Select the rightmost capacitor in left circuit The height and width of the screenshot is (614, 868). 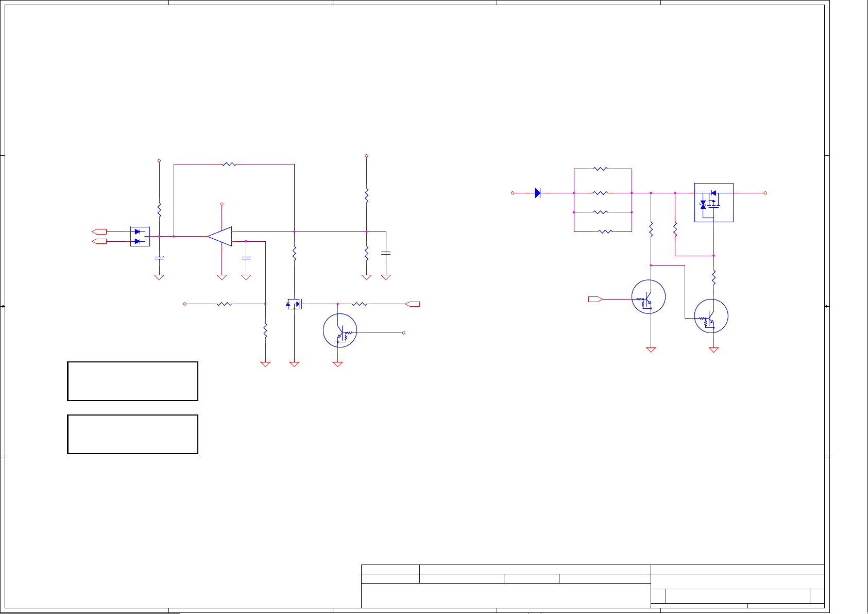[x=386, y=253]
